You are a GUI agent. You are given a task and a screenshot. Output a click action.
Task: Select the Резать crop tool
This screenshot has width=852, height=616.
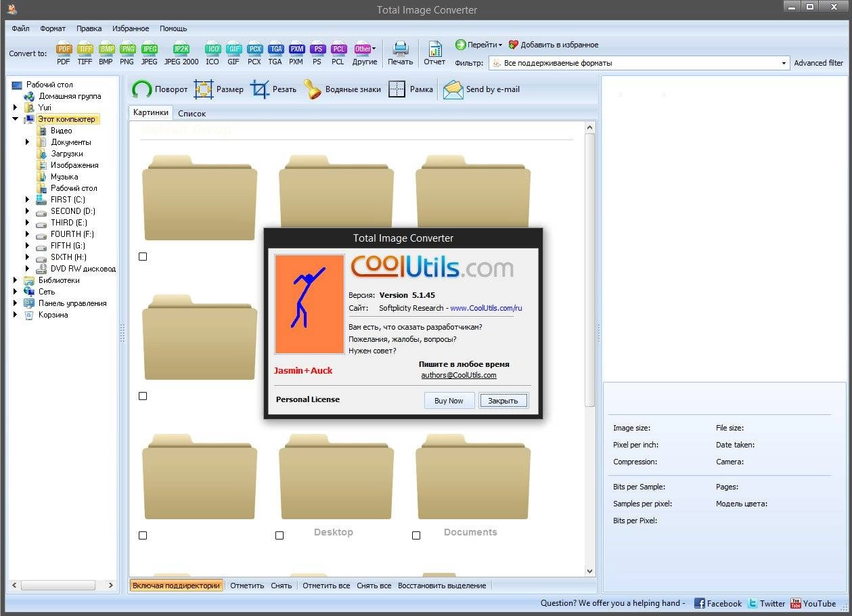pyautogui.click(x=273, y=89)
